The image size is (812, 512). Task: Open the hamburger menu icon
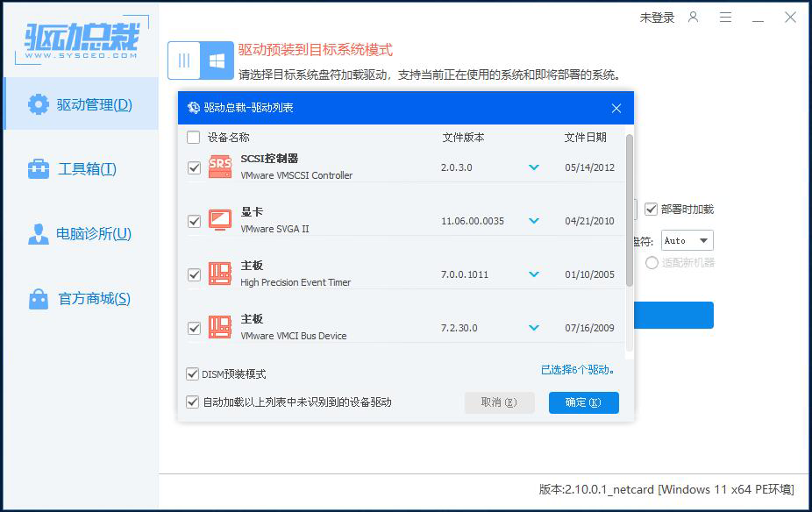(x=725, y=18)
